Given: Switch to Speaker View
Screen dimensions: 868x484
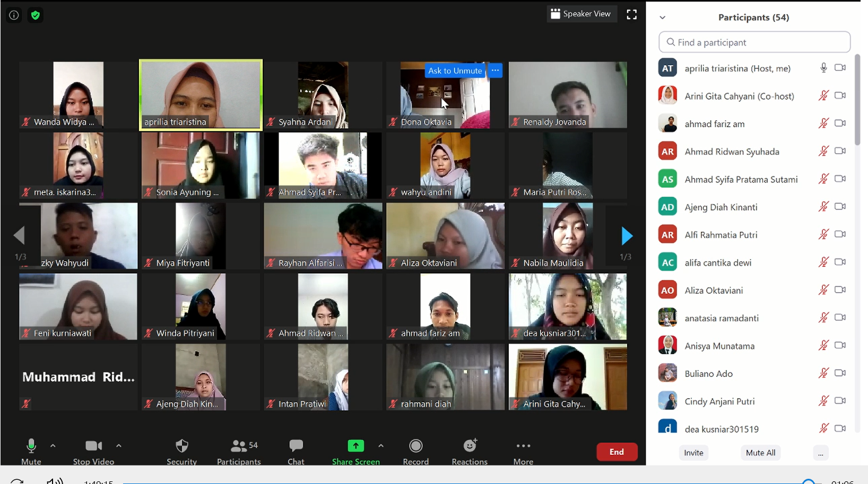Looking at the screenshot, I should tap(581, 14).
